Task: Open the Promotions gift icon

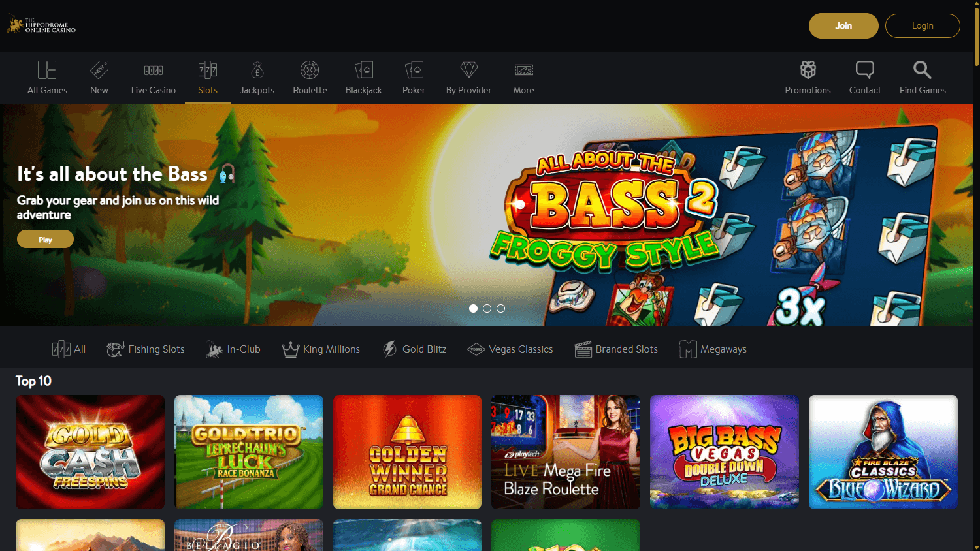Action: point(808,70)
